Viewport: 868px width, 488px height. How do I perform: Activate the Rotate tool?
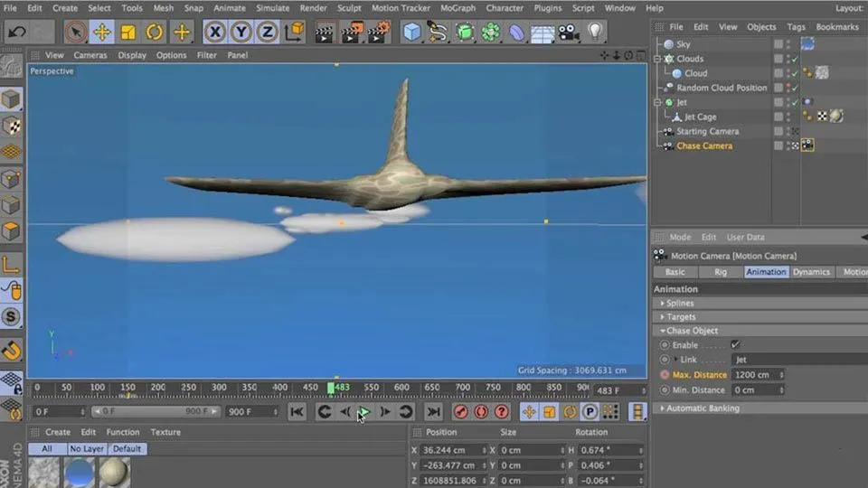tap(155, 33)
